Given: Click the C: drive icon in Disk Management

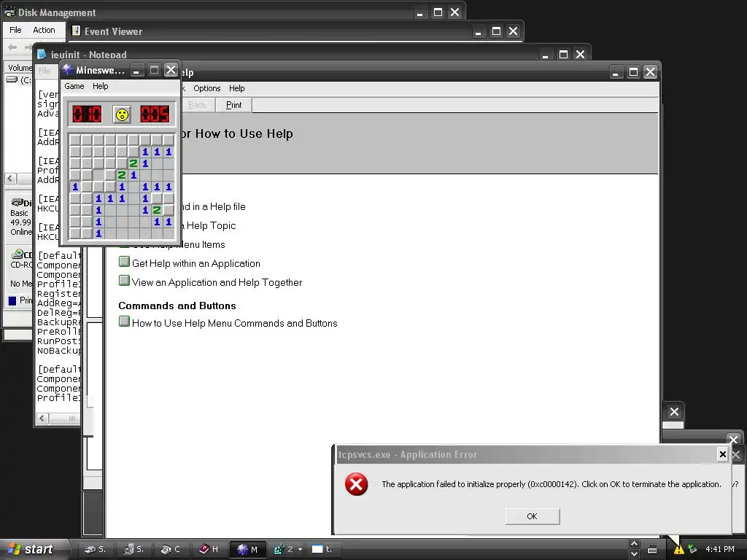Looking at the screenshot, I should [12, 79].
